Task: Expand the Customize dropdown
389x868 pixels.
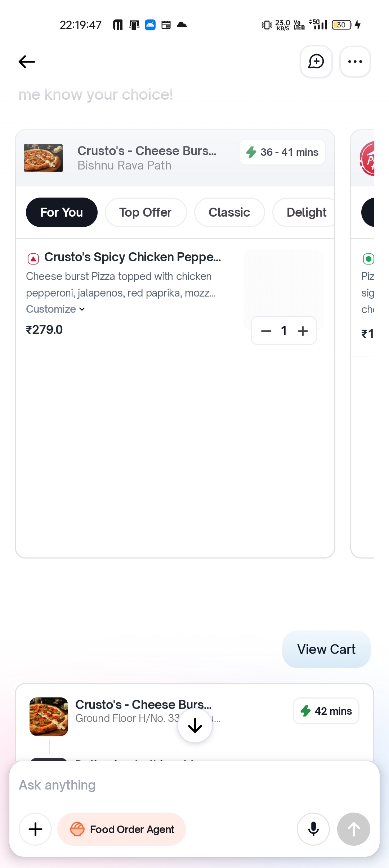Action: 55,309
